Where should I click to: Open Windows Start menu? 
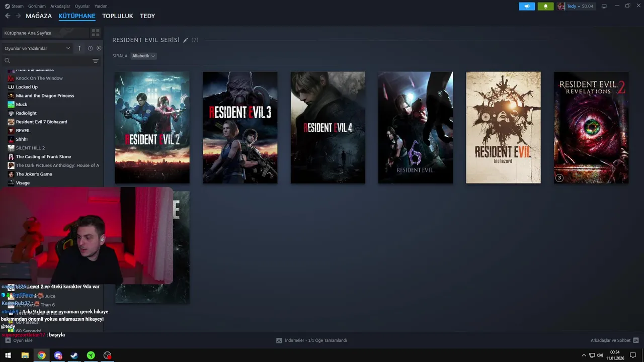pyautogui.click(x=8, y=355)
